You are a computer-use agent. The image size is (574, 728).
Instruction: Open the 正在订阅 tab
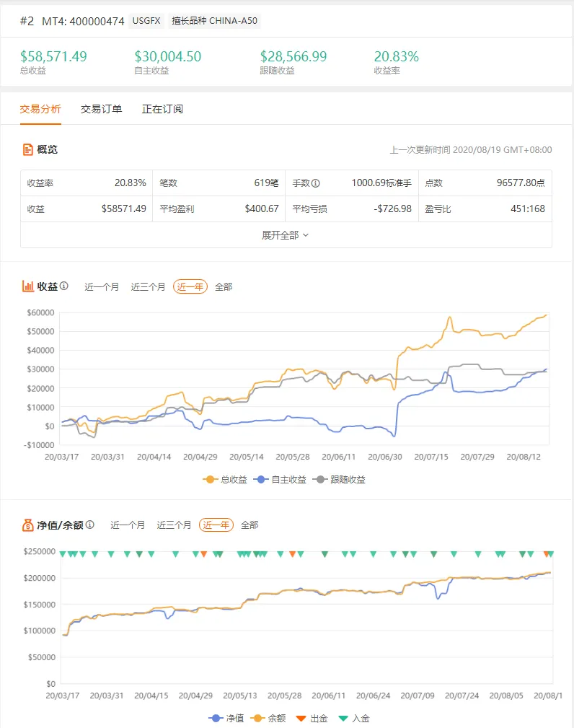[162, 109]
